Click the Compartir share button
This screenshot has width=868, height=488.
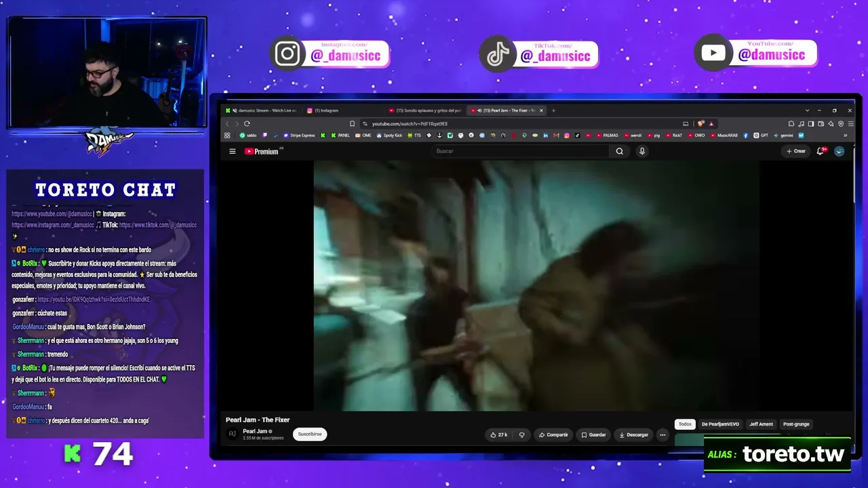click(x=553, y=434)
